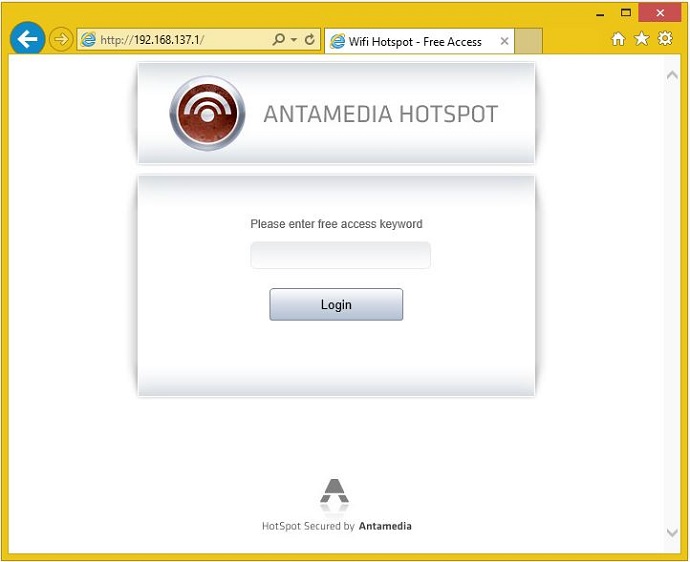Click the ANTAMEDIA HOTSPOT heading text
This screenshot has height=562, width=690.
pyautogui.click(x=381, y=114)
